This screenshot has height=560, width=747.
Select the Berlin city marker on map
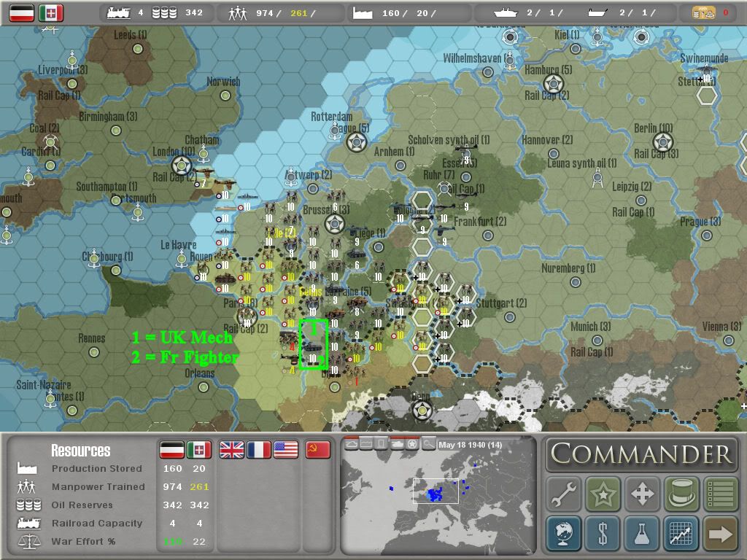[663, 141]
